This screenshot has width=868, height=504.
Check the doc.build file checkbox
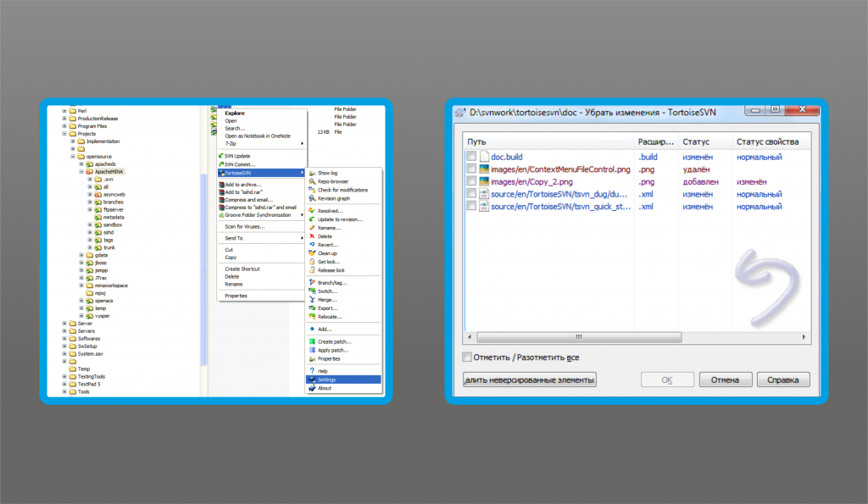click(471, 157)
